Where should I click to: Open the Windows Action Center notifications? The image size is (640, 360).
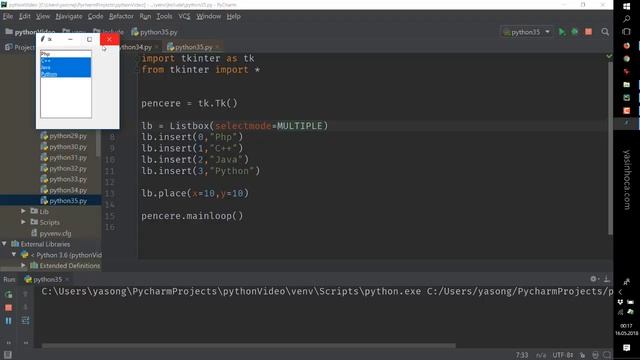(x=627, y=348)
